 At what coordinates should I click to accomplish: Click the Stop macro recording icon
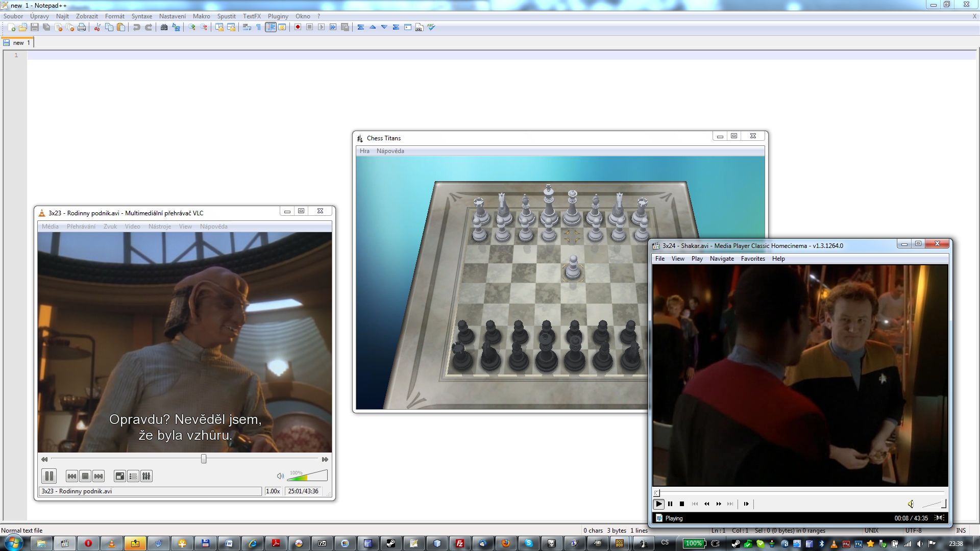click(309, 28)
